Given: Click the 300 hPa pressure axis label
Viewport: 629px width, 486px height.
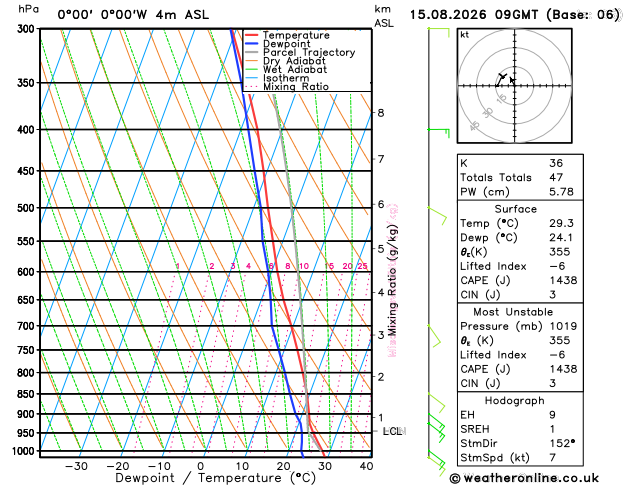Looking at the screenshot, I should [28, 29].
